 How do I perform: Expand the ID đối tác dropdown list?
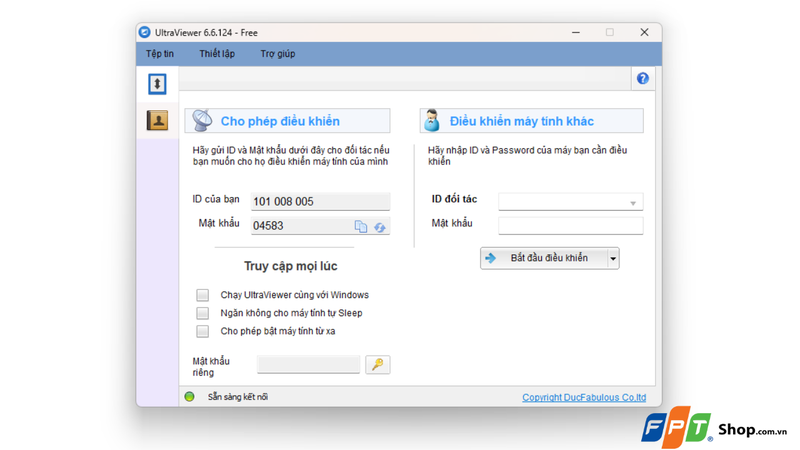633,203
